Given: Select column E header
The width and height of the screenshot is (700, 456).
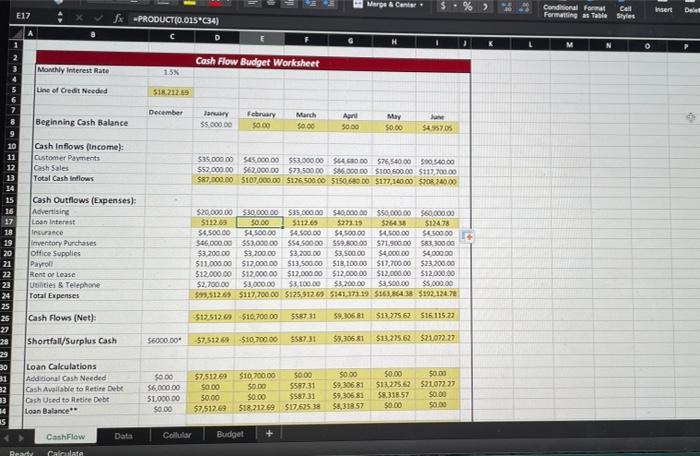Looking at the screenshot, I should click(x=262, y=38).
